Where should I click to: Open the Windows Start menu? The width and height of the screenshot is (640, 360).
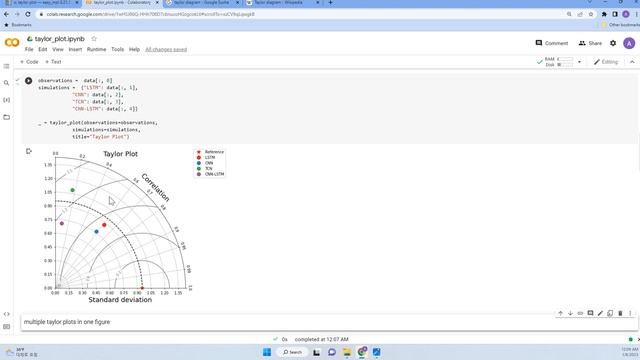click(267, 352)
